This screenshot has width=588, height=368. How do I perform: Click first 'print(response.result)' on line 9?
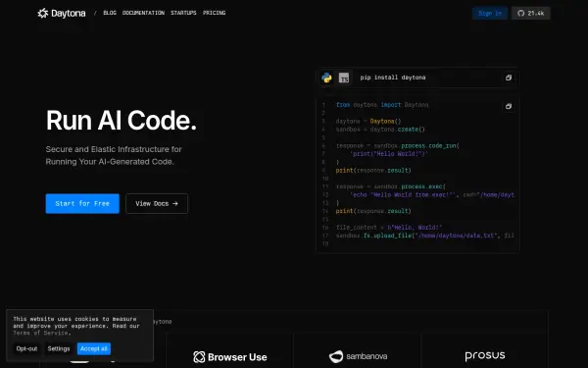click(x=373, y=170)
